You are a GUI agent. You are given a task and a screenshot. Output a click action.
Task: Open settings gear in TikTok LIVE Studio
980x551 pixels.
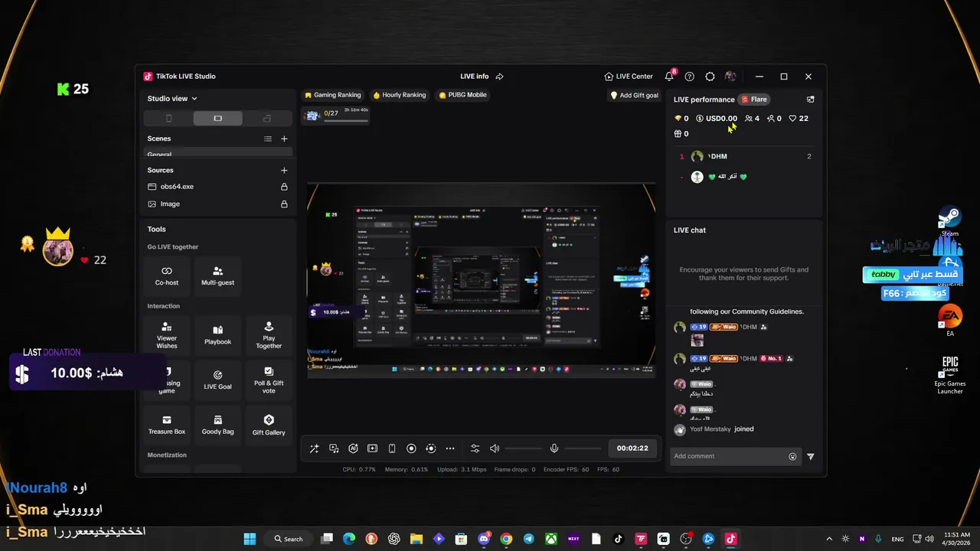coord(710,77)
